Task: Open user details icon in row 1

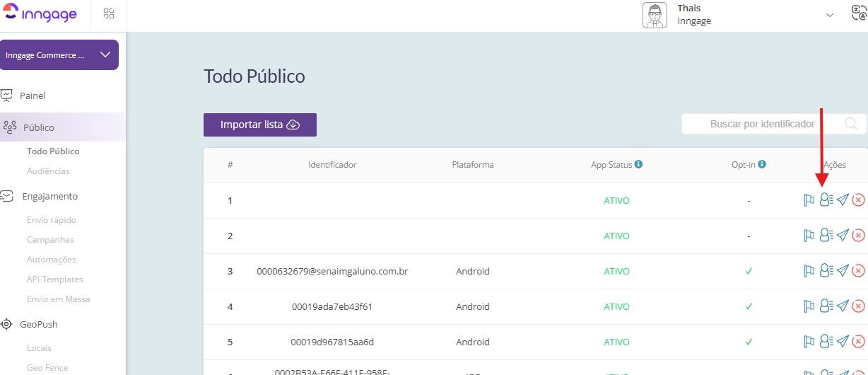Action: click(826, 200)
